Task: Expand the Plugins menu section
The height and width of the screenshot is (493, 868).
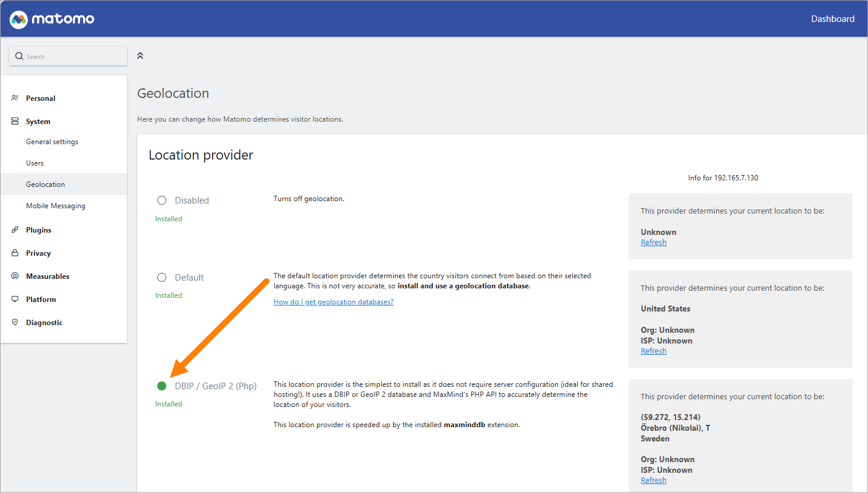Action: tap(39, 230)
